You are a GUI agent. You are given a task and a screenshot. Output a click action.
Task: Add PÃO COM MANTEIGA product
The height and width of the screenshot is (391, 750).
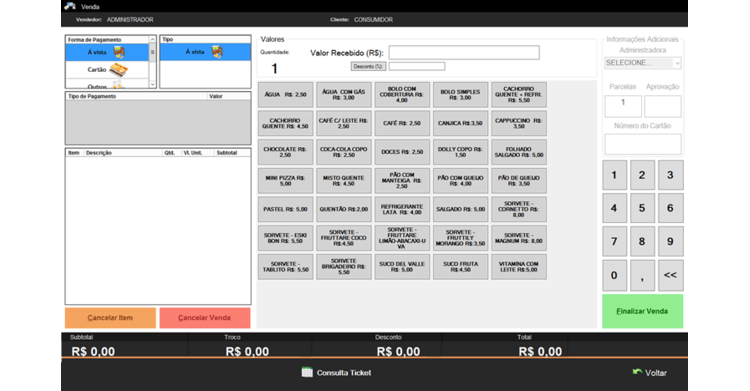pyautogui.click(x=402, y=181)
